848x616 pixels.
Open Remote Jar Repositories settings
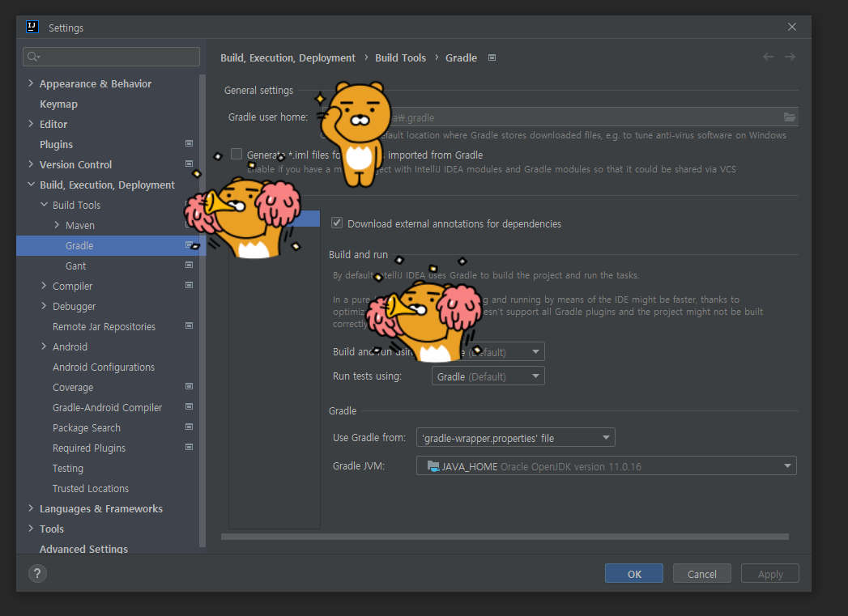pos(104,326)
